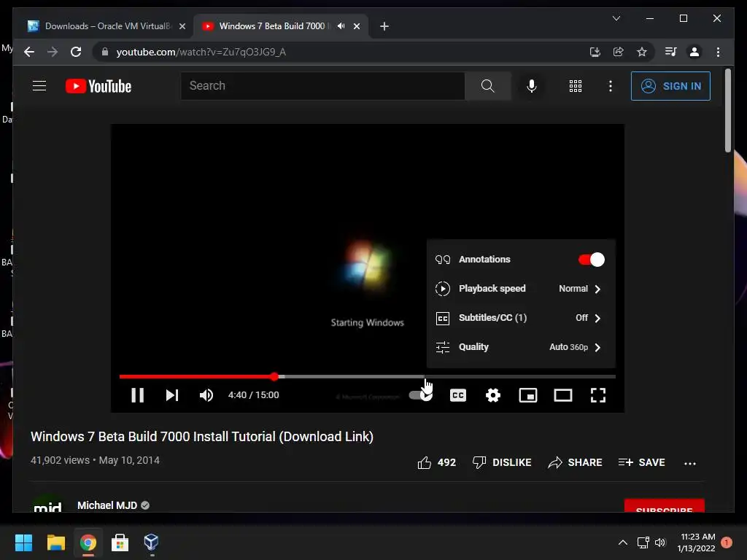The image size is (747, 560).
Task: Search with your voice microphone icon
Action: (x=532, y=86)
